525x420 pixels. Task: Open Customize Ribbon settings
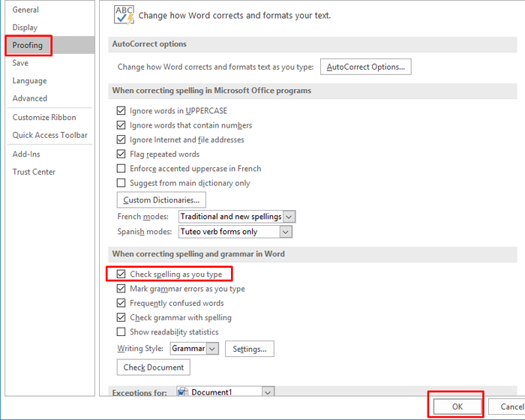pos(44,117)
